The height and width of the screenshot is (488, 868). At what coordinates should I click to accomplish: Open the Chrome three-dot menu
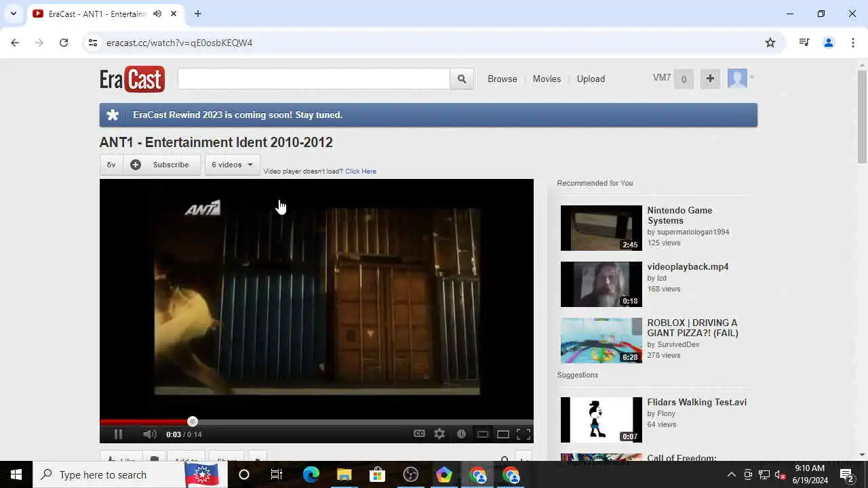(x=853, y=43)
